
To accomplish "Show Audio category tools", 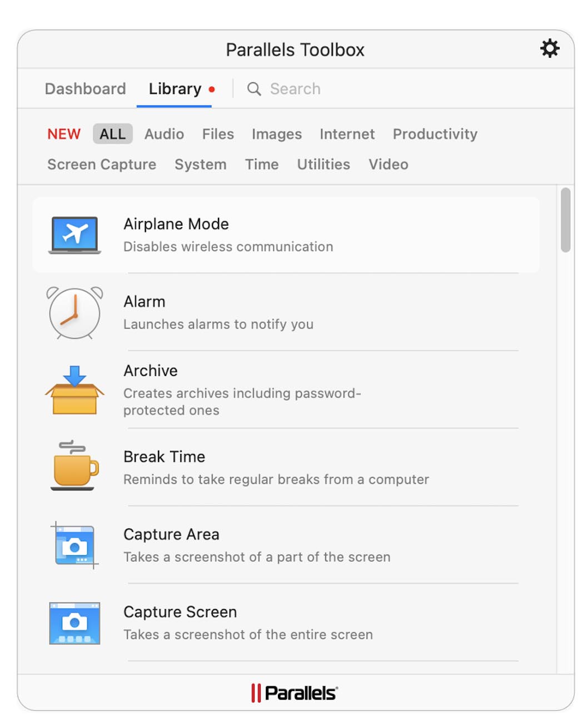I will [x=164, y=134].
